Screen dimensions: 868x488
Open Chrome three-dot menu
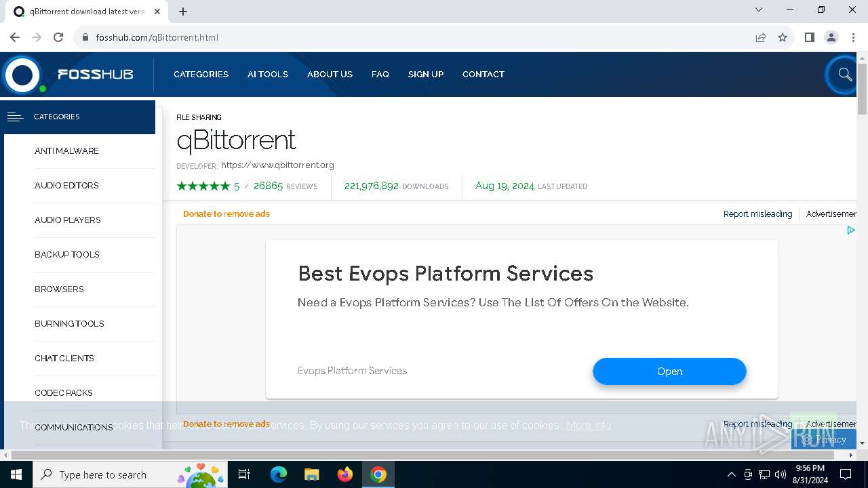point(853,37)
